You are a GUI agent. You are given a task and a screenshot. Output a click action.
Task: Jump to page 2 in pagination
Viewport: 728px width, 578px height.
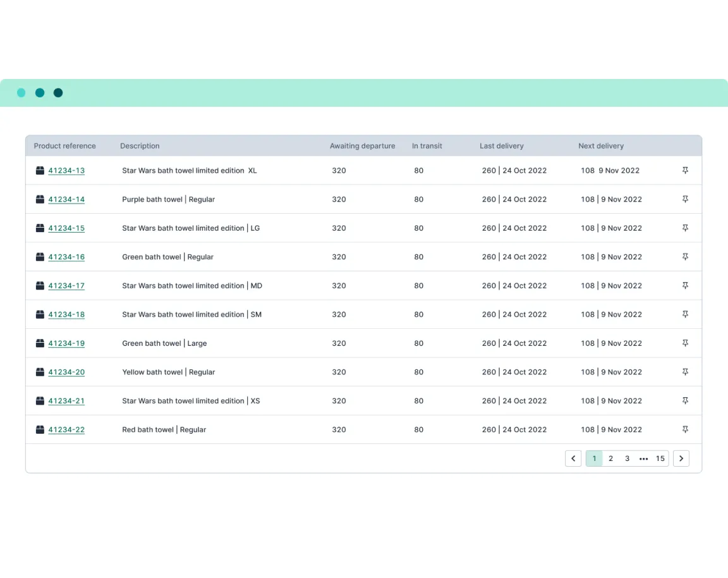pos(610,458)
